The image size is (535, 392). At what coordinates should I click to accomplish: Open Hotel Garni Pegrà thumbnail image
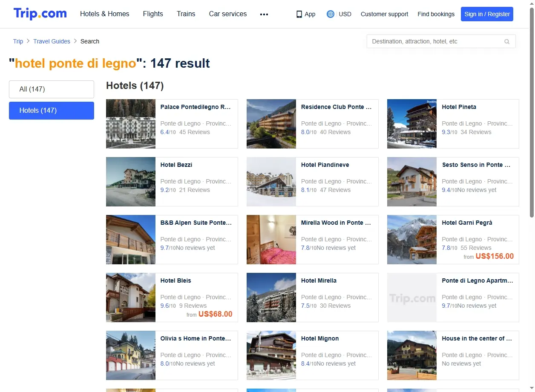pyautogui.click(x=412, y=240)
